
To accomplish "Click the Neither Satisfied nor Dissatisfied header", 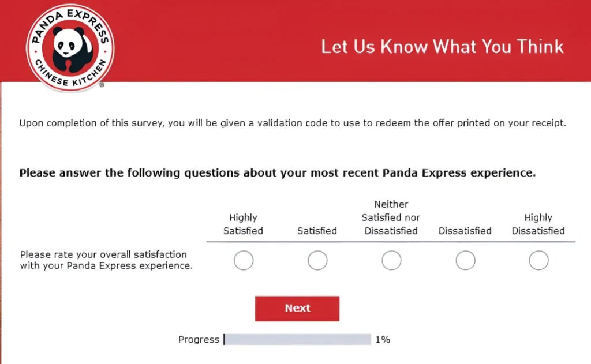I will click(391, 217).
